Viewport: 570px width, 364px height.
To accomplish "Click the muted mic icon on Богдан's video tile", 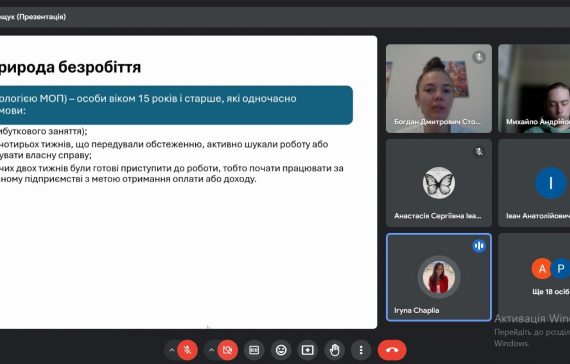I will coord(479,57).
